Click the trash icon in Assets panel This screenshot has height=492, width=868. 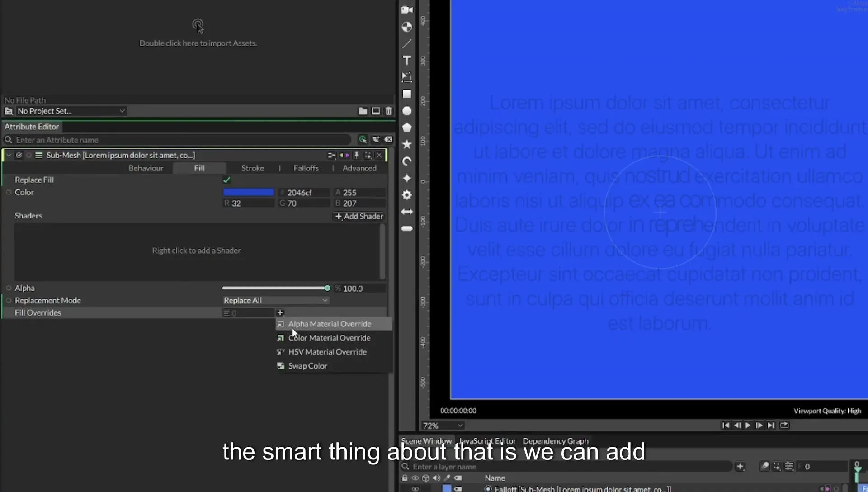coord(388,111)
